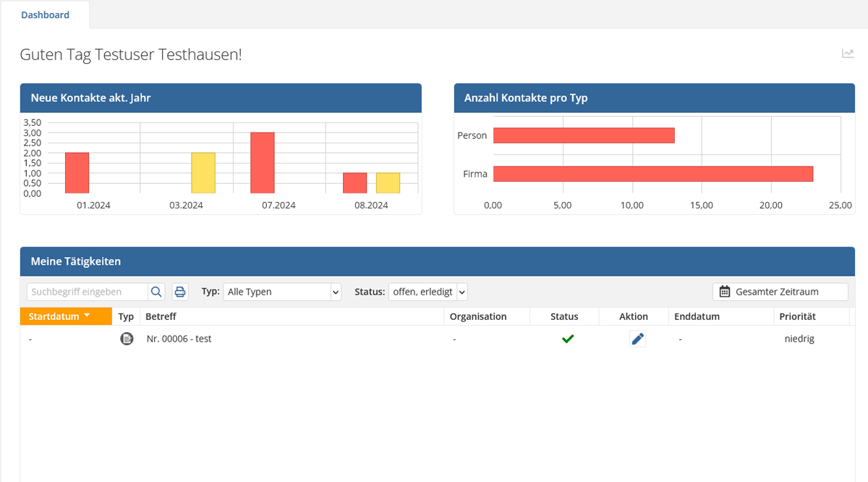Screen dimensions: 868x482
Task: Click the Gesamter Zeitraum date range button
Action: tap(780, 292)
